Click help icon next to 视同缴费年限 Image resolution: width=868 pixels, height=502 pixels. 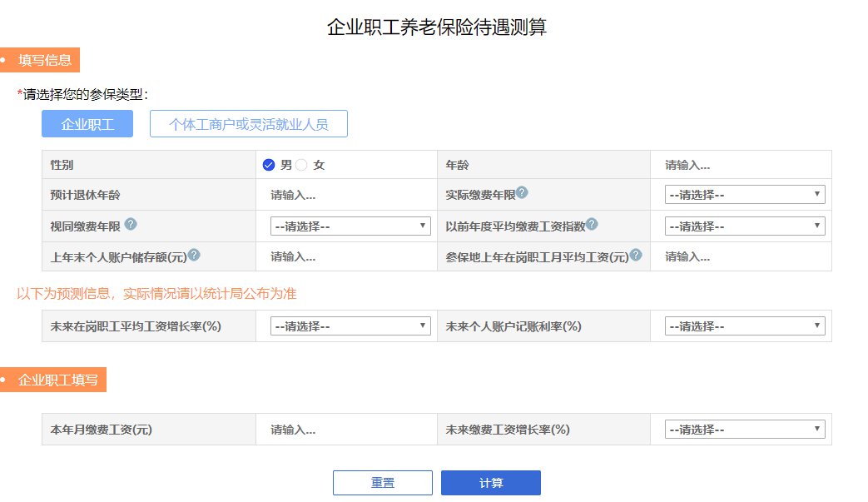tap(131, 224)
